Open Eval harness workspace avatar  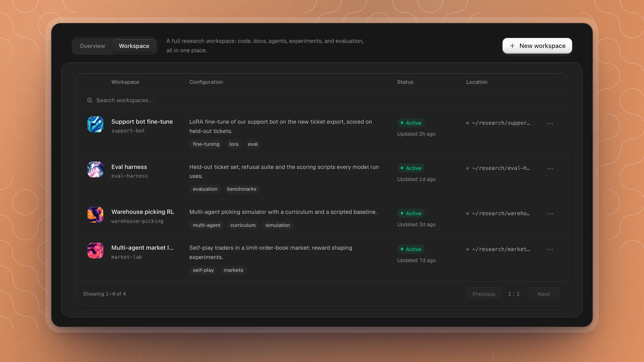point(95,170)
